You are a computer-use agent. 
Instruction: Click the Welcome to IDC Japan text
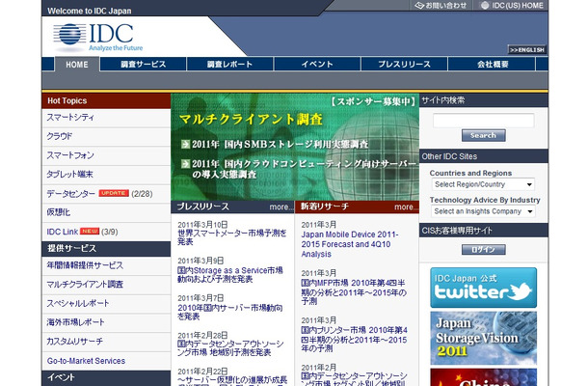click(90, 11)
